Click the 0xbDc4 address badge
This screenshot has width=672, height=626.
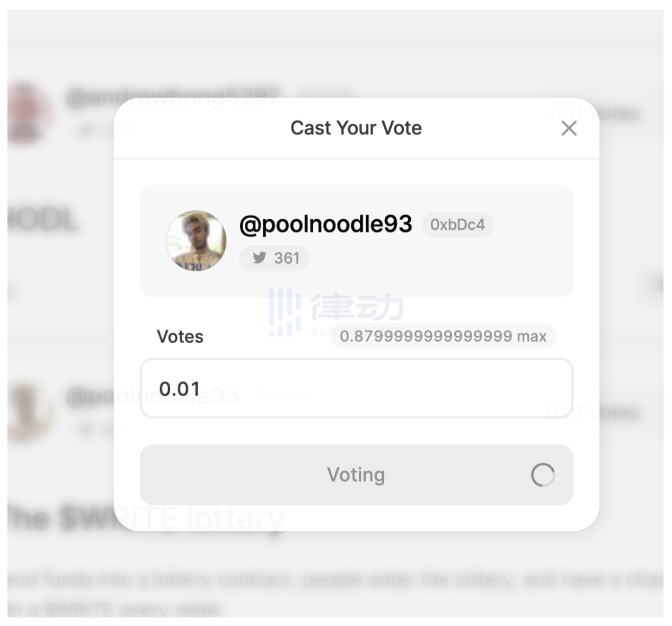pyautogui.click(x=457, y=225)
